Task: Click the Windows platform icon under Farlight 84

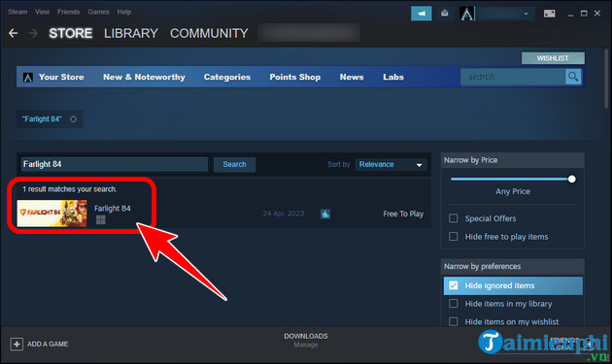Action: coord(101,220)
